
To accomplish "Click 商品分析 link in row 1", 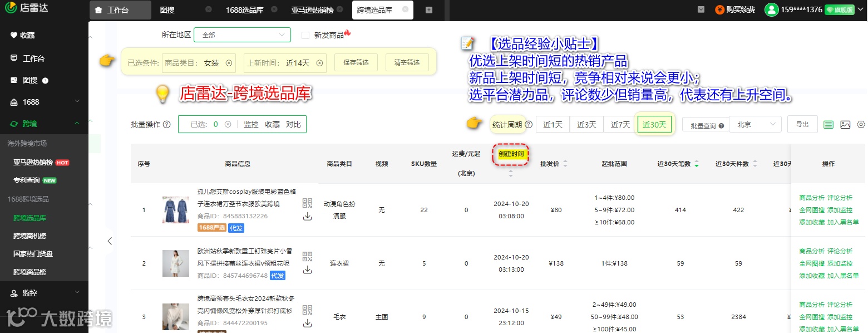I will click(812, 198).
